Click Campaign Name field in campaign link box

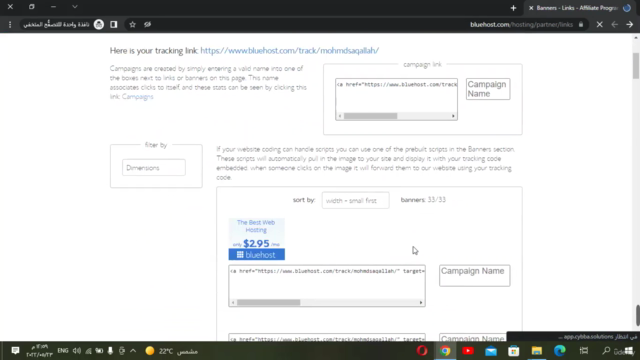[488, 89]
